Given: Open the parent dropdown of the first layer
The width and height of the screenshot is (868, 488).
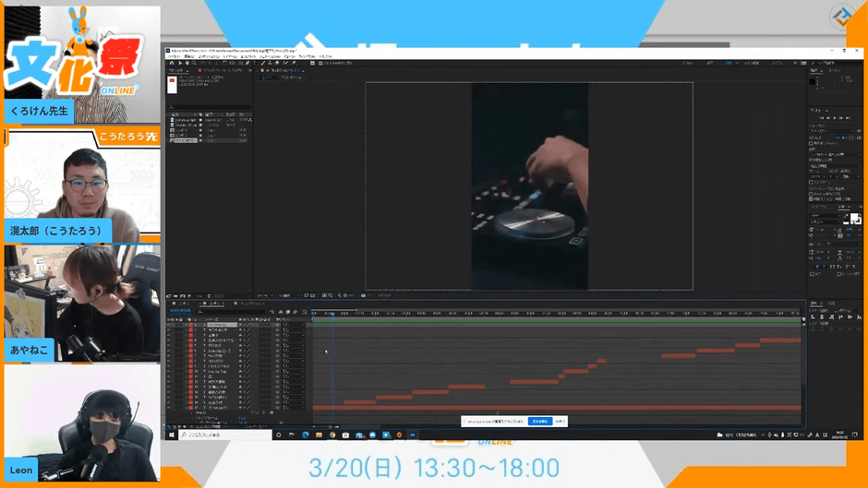Looking at the screenshot, I should click(294, 326).
